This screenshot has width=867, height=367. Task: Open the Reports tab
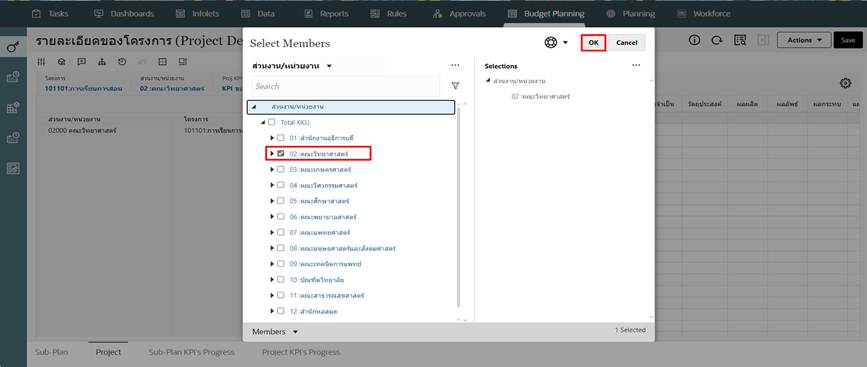tap(327, 13)
